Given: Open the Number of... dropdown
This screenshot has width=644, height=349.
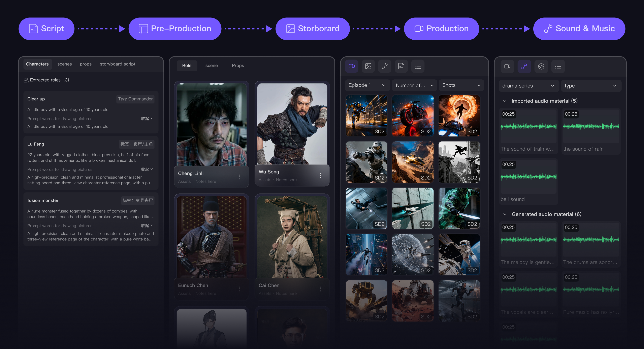Looking at the screenshot, I should (414, 85).
